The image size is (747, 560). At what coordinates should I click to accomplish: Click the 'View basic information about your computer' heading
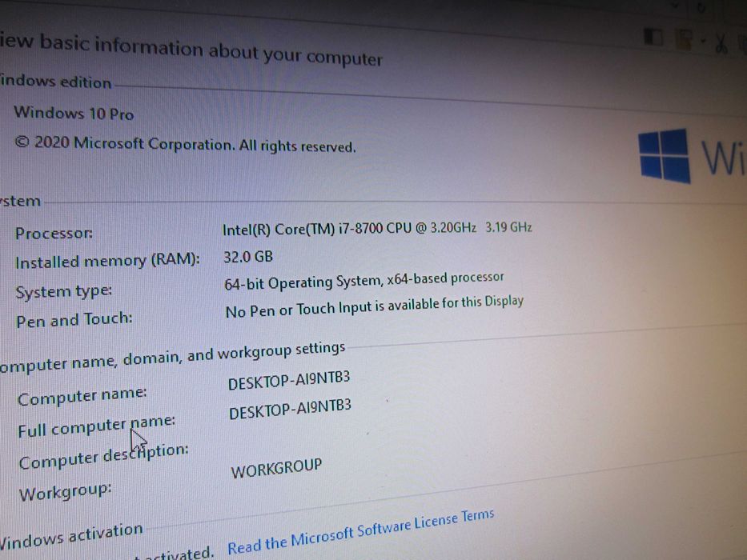tap(191, 50)
